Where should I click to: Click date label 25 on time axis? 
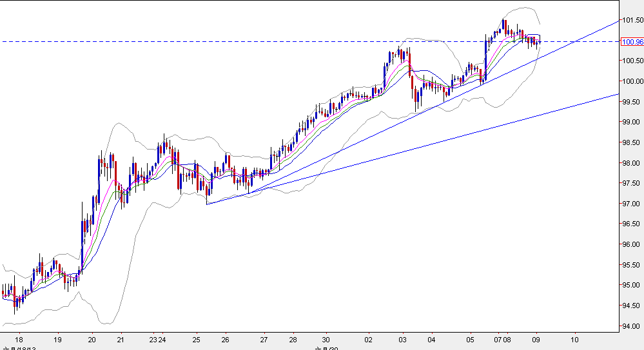click(x=197, y=340)
